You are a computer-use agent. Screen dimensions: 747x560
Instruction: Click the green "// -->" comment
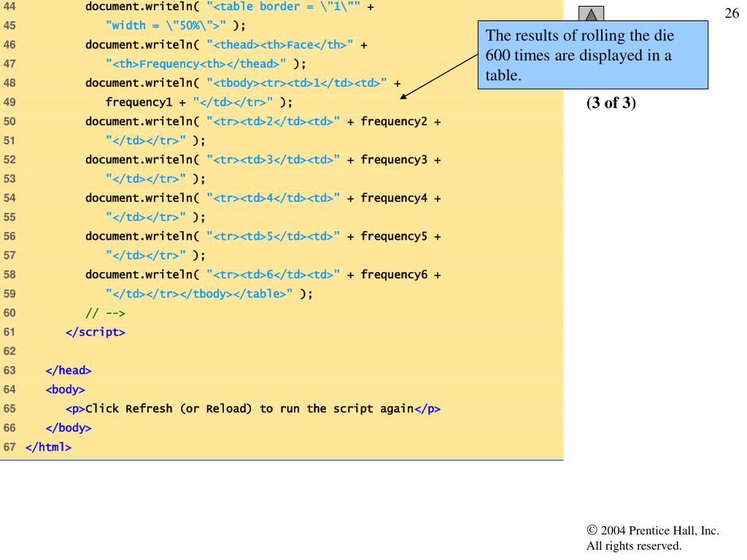point(105,313)
